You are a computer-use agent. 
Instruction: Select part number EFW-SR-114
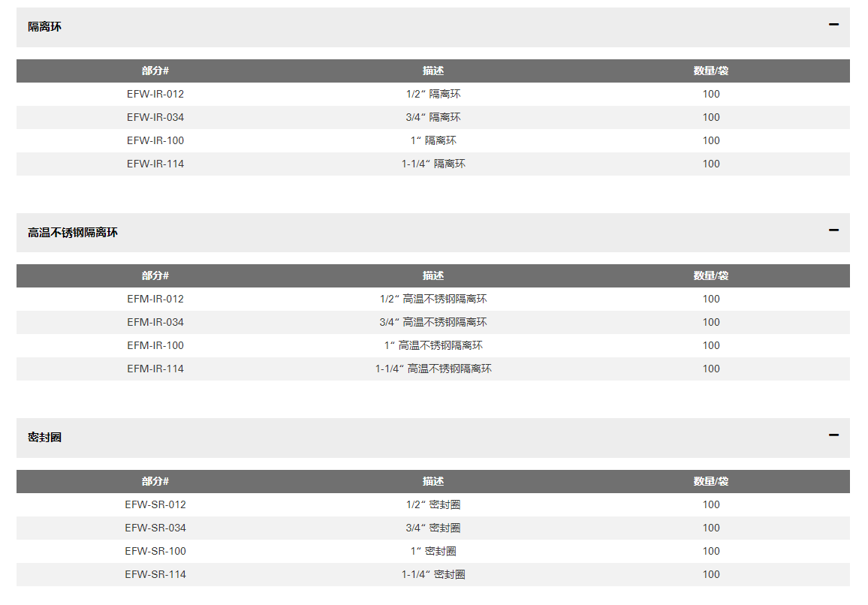click(155, 574)
